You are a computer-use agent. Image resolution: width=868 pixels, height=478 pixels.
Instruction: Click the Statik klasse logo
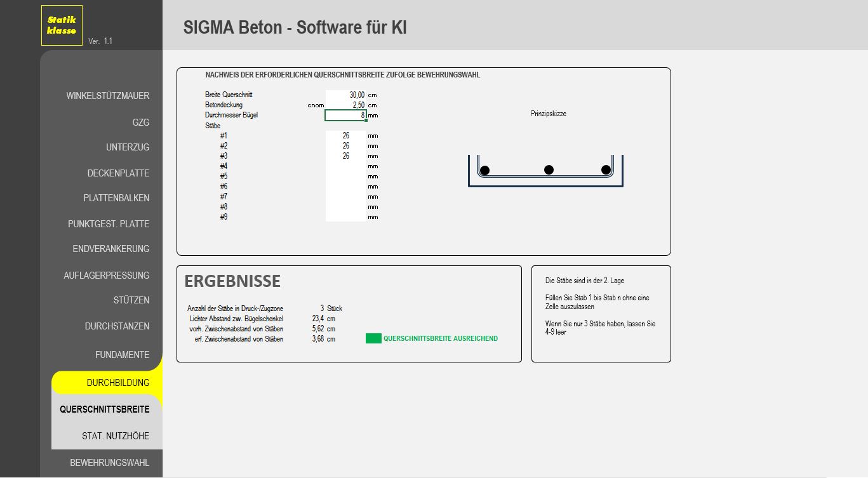[x=62, y=25]
